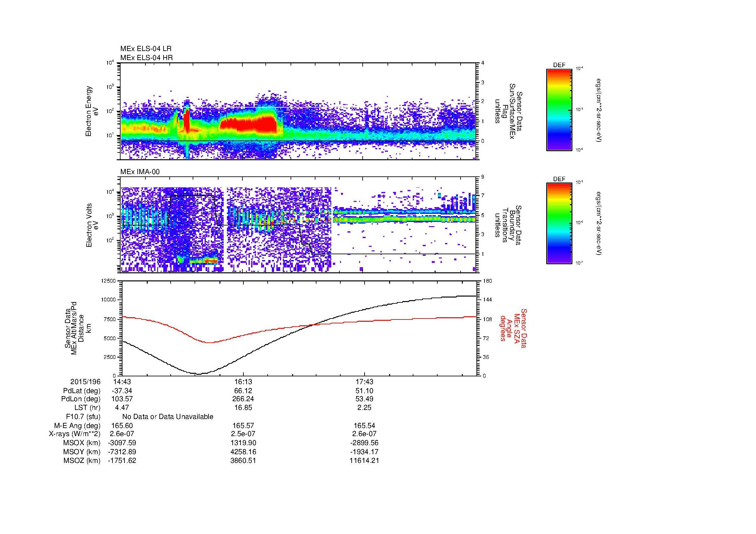The width and height of the screenshot is (756, 534).
Task: Click the time tick label '16:13'
Action: [x=243, y=382]
